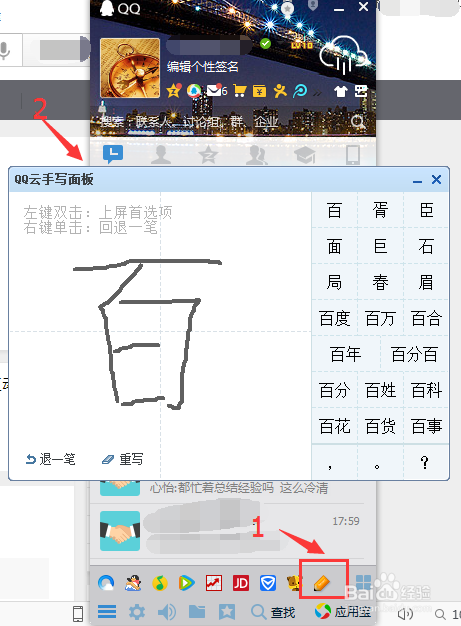Select the phrase 百事
Image resolution: width=461 pixels, height=626 pixels.
pos(426,426)
